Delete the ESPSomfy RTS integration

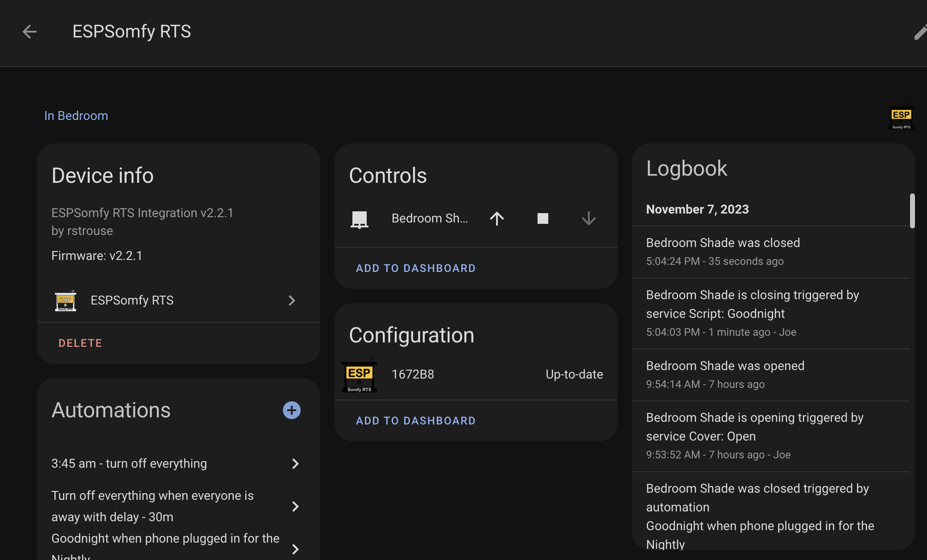(80, 342)
